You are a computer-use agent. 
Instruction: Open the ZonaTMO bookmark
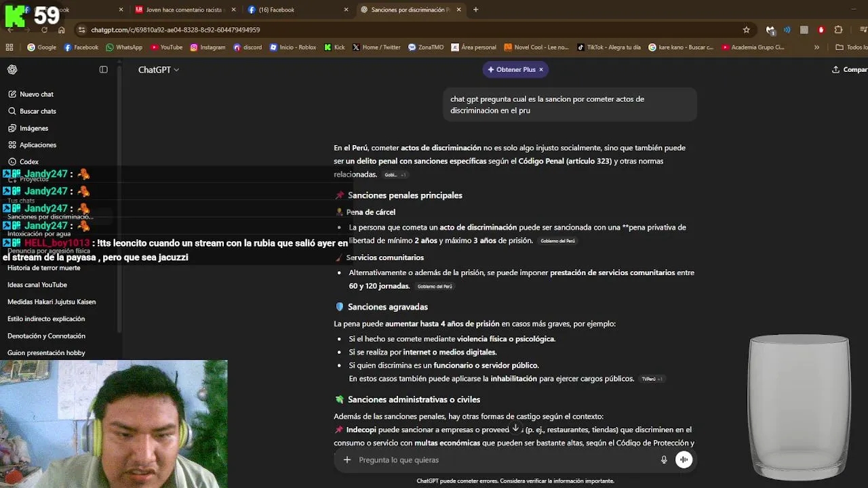[426, 47]
